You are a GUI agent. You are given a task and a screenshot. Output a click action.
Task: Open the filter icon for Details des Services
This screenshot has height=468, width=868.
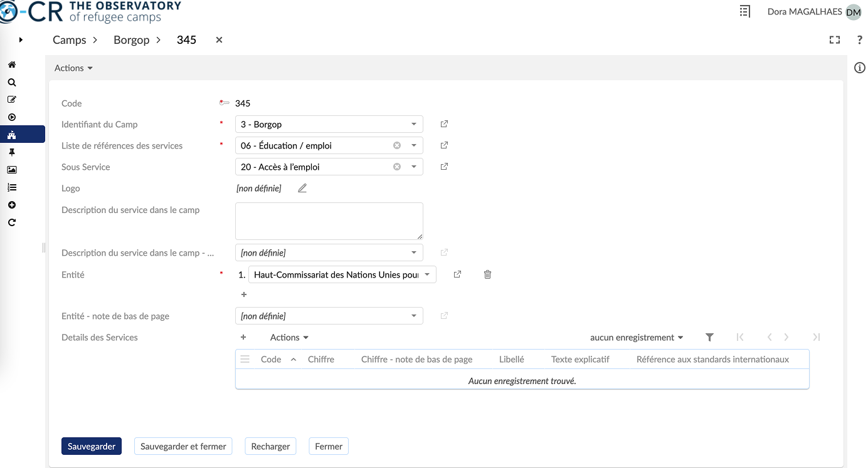[709, 337]
